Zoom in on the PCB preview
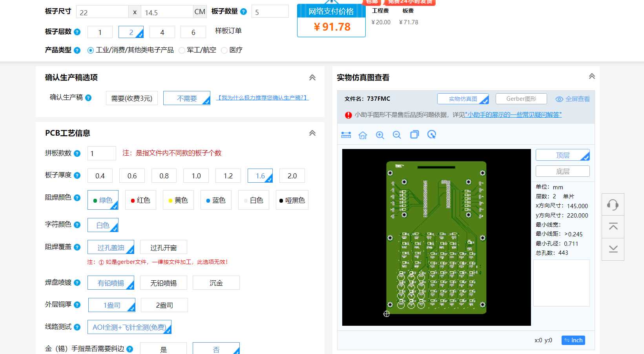This screenshot has height=354, width=644. pyautogui.click(x=380, y=134)
